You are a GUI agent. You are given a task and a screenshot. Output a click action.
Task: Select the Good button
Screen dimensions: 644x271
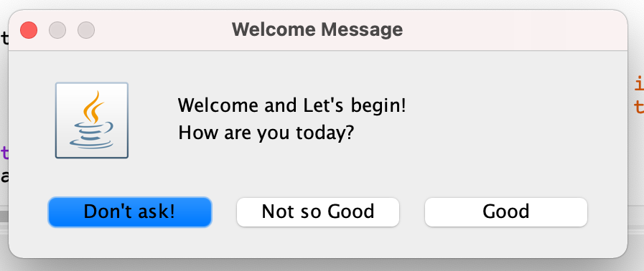click(506, 212)
